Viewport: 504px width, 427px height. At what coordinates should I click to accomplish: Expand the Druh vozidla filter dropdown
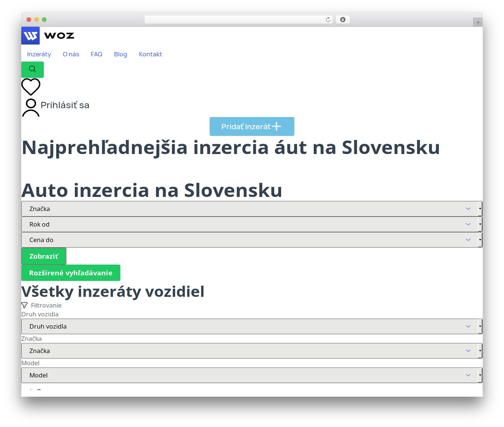tap(252, 327)
